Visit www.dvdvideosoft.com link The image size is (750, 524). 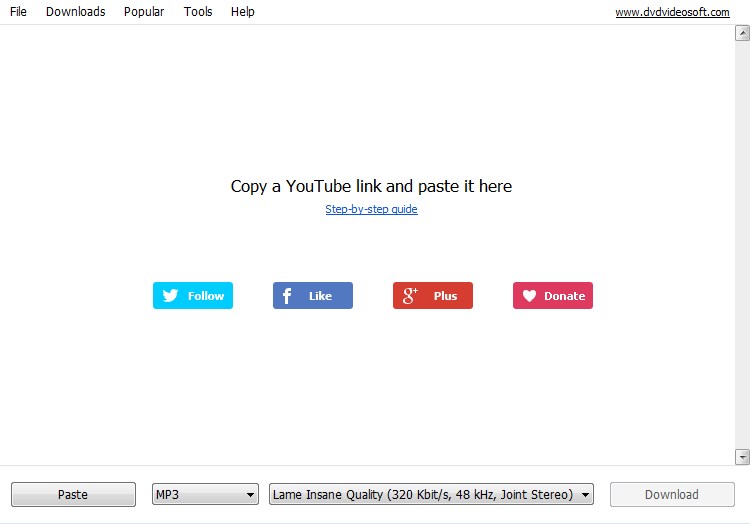pyautogui.click(x=672, y=12)
